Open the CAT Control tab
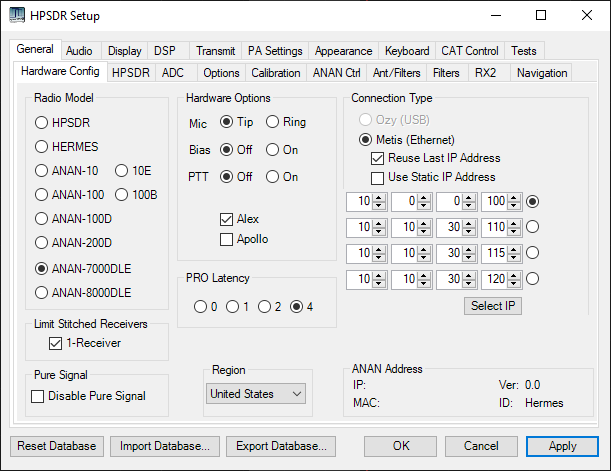The height and width of the screenshot is (471, 611). click(469, 51)
